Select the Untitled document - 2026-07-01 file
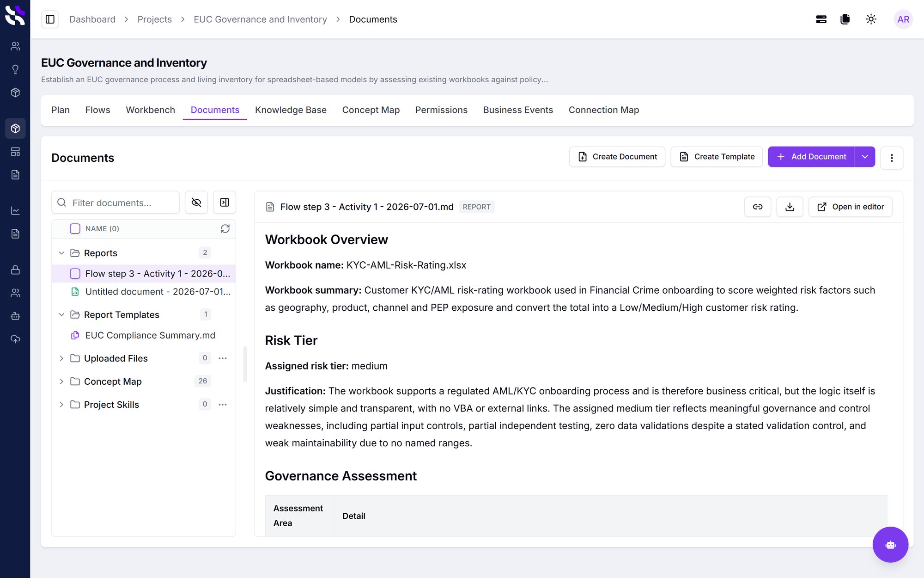This screenshot has height=578, width=924. 144,292
